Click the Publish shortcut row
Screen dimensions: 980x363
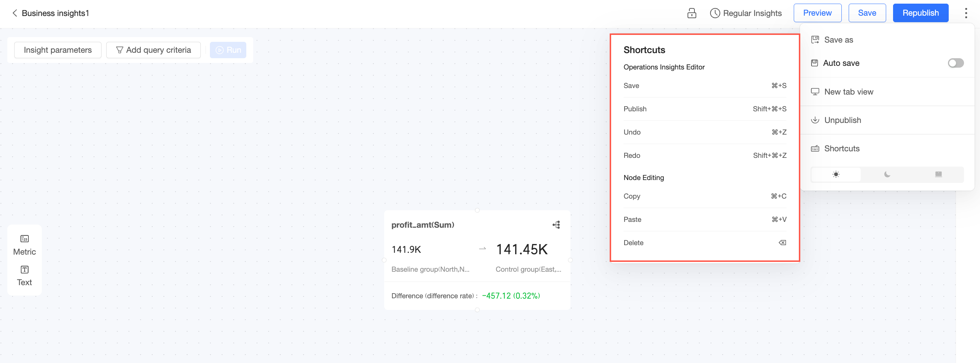(705, 109)
